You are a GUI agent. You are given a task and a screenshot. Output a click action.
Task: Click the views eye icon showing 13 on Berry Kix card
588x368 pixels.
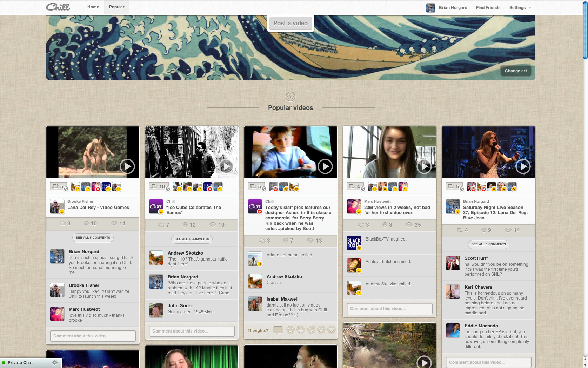(x=310, y=241)
